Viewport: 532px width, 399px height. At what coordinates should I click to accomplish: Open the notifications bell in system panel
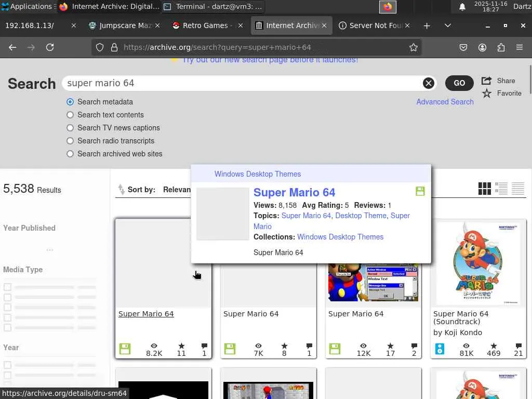(x=462, y=6)
